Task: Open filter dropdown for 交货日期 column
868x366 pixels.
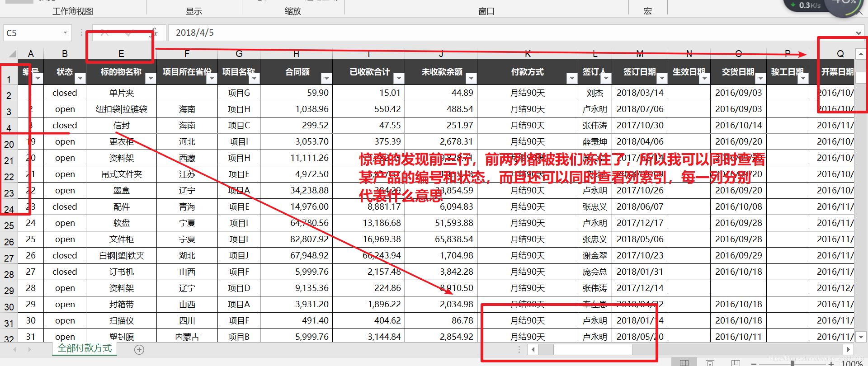Action: [760, 78]
